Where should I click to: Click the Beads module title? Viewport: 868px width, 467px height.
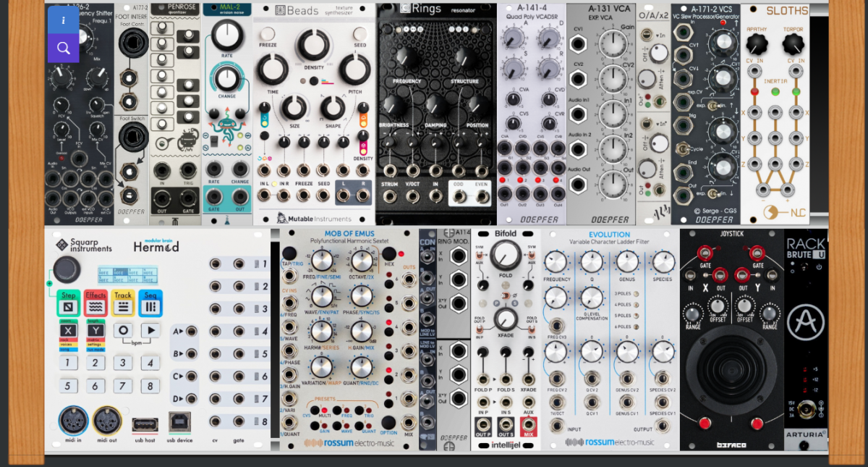pyautogui.click(x=305, y=11)
